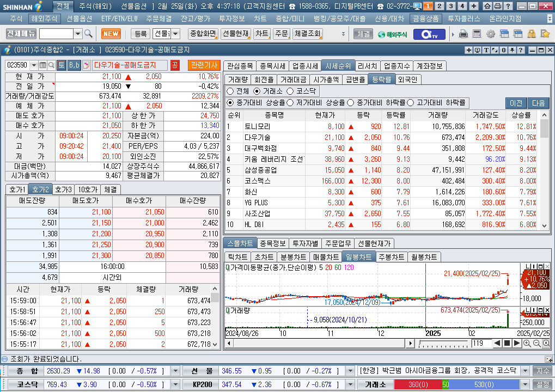Click the 토니모리 row in ranking table
The height and width of the screenshot is (392, 555).
(381, 126)
